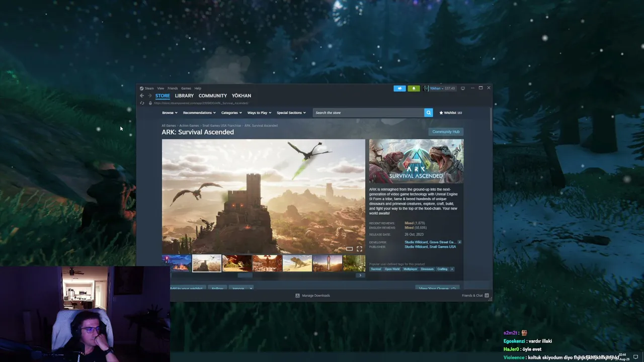This screenshot has width=644, height=362.
Task: Select the desert lizard creature screenshot thumbnail
Action: click(x=297, y=263)
